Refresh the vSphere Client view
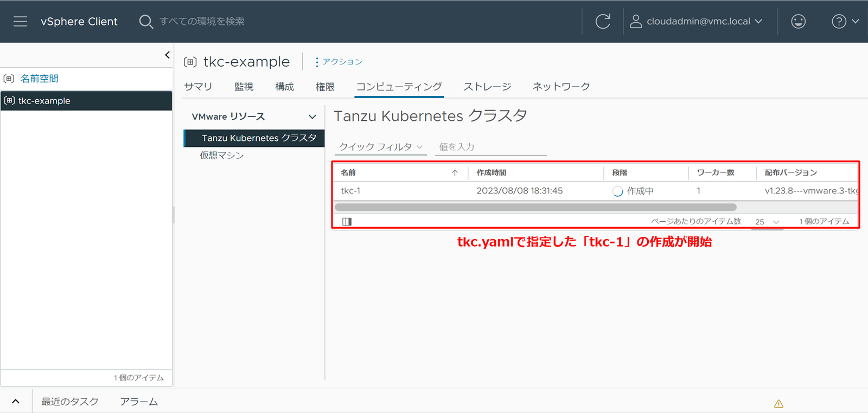Screen dimensions: 868x413 pyautogui.click(x=603, y=21)
